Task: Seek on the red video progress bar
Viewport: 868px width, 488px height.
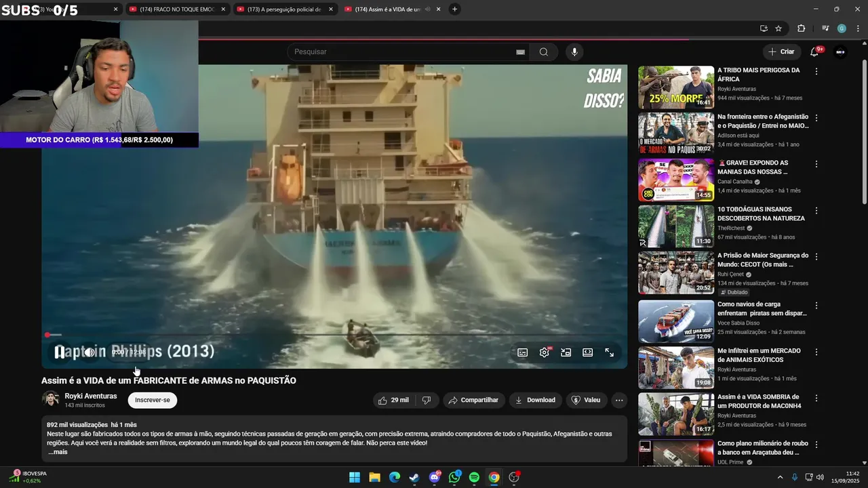Action: click(336, 335)
